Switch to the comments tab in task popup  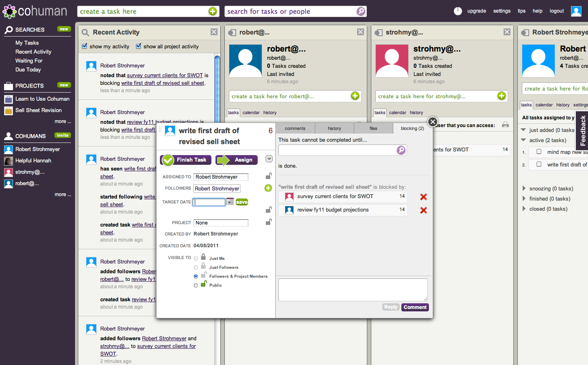pos(295,128)
